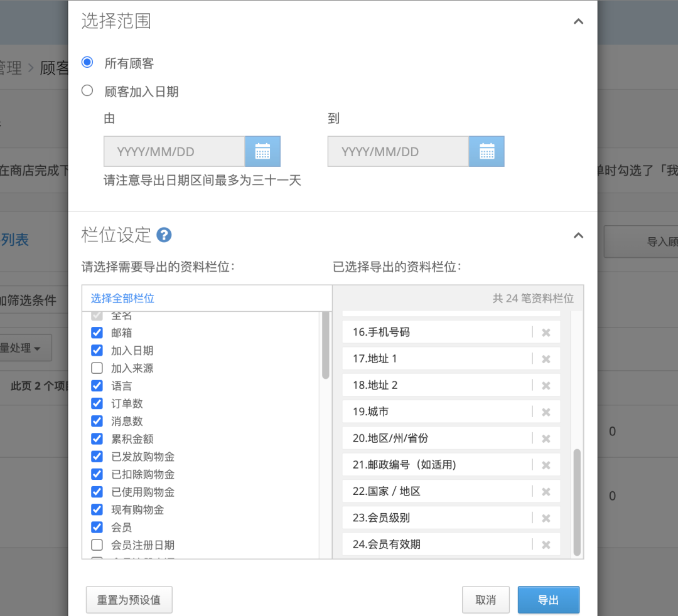Open the 量处理 dropdown on the left

(20, 348)
